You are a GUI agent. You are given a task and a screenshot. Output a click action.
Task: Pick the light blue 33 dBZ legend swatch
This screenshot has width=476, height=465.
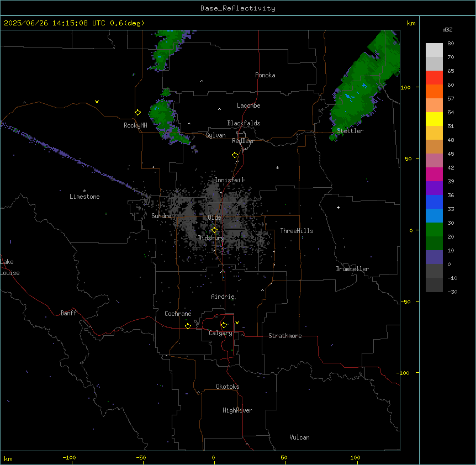pos(434,215)
